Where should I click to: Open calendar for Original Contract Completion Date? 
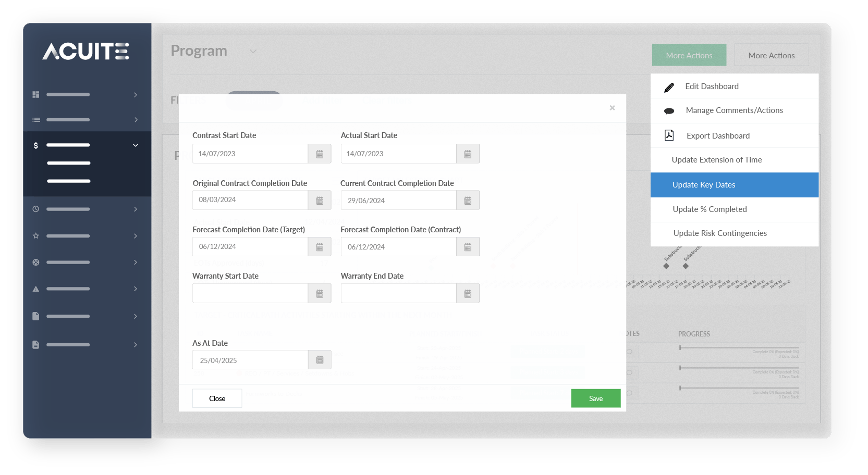click(x=320, y=200)
